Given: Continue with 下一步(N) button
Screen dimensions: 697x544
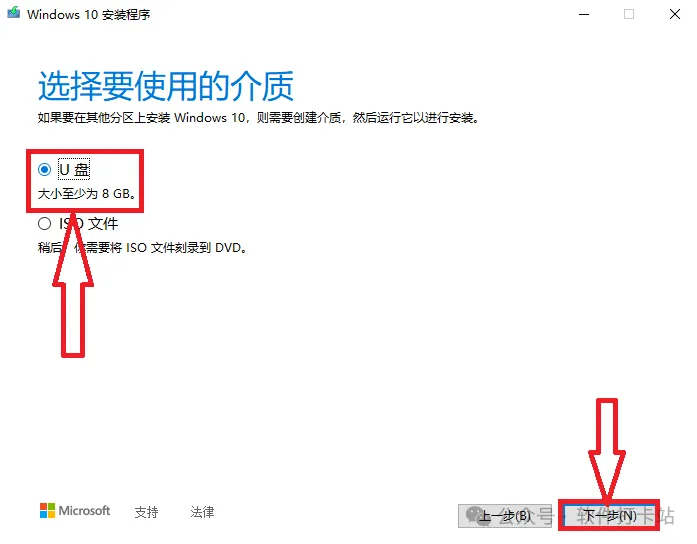Looking at the screenshot, I should (x=609, y=516).
